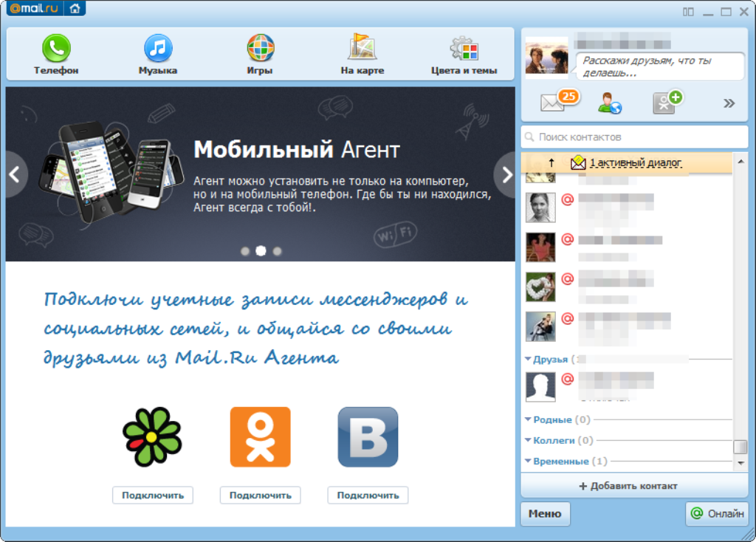Image resolution: width=756 pixels, height=542 pixels.
Task: Click the Мобильный Агент banner title
Action: click(297, 149)
